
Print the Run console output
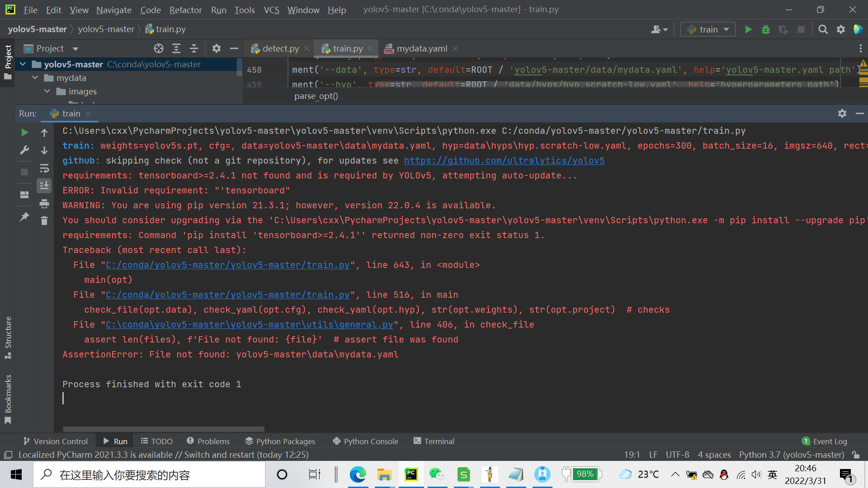tap(44, 203)
